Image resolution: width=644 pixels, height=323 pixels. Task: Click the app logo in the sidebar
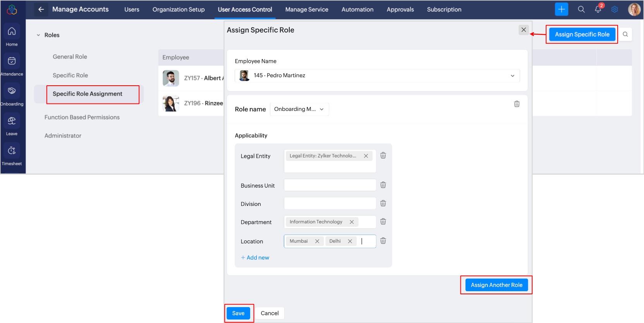pyautogui.click(x=12, y=9)
